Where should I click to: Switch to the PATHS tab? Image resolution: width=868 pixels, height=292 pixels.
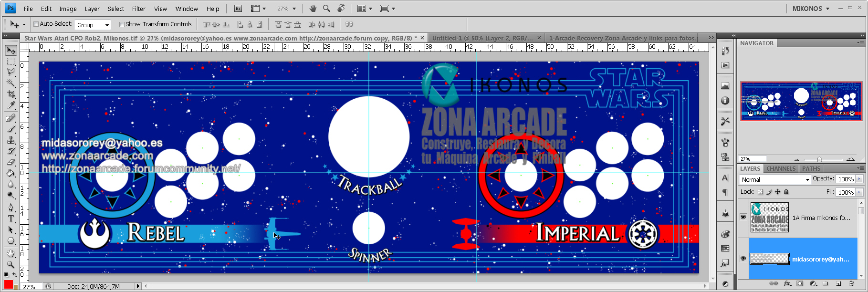click(811, 168)
